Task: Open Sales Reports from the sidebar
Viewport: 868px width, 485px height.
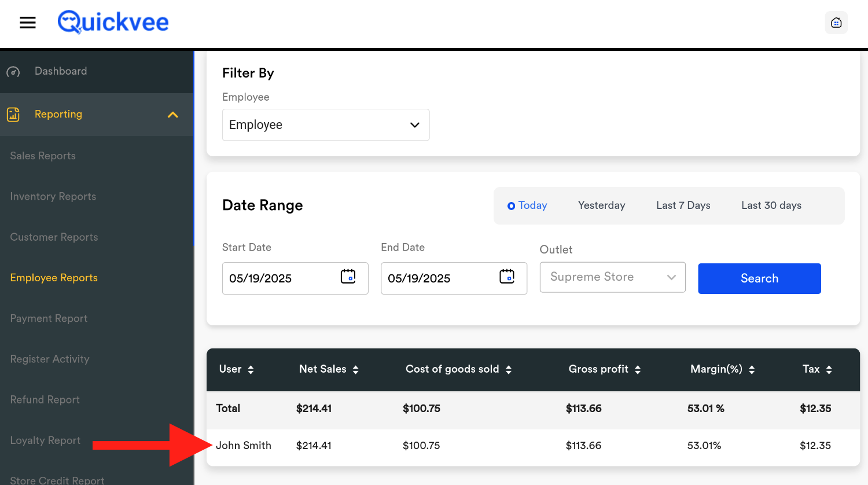Action: tap(43, 156)
